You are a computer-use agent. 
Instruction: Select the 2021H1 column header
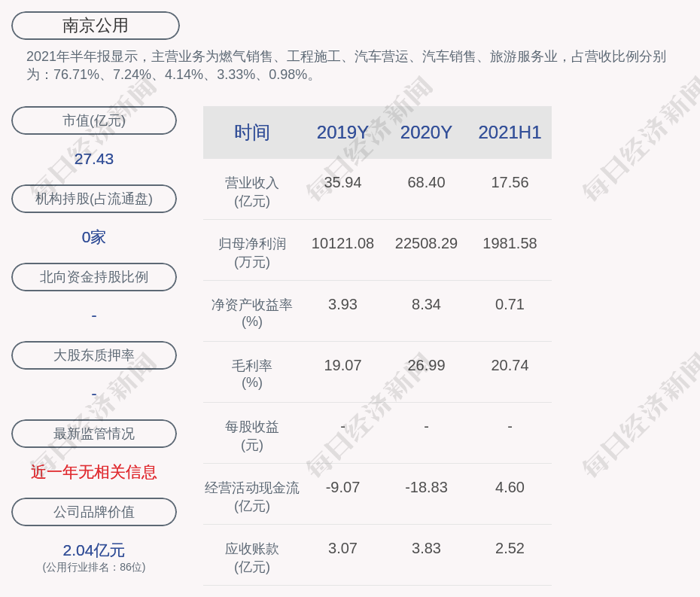510,132
